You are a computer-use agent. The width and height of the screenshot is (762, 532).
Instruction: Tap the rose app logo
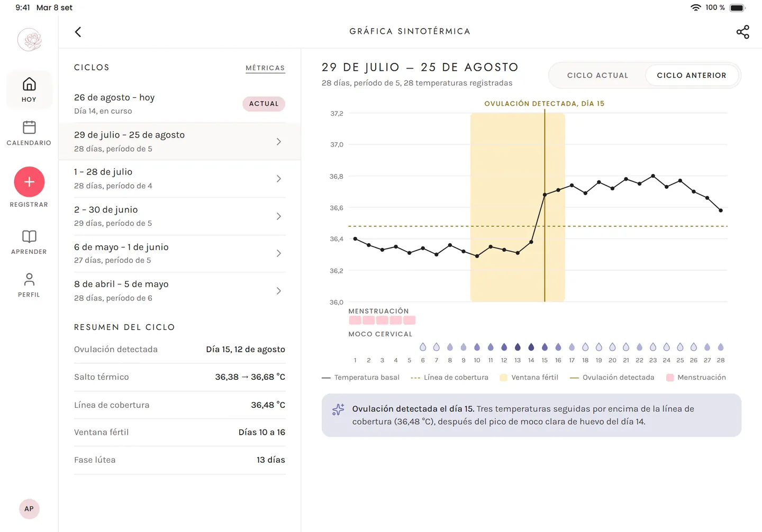[29, 40]
